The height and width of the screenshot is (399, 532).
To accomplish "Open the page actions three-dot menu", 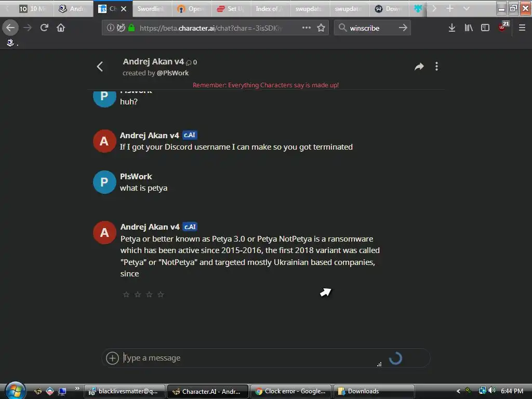I will click(307, 28).
